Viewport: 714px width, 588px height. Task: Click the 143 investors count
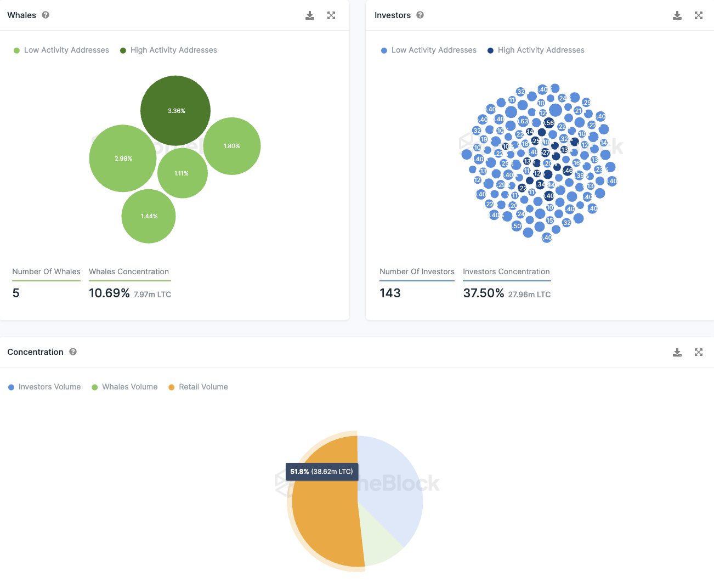click(x=390, y=293)
